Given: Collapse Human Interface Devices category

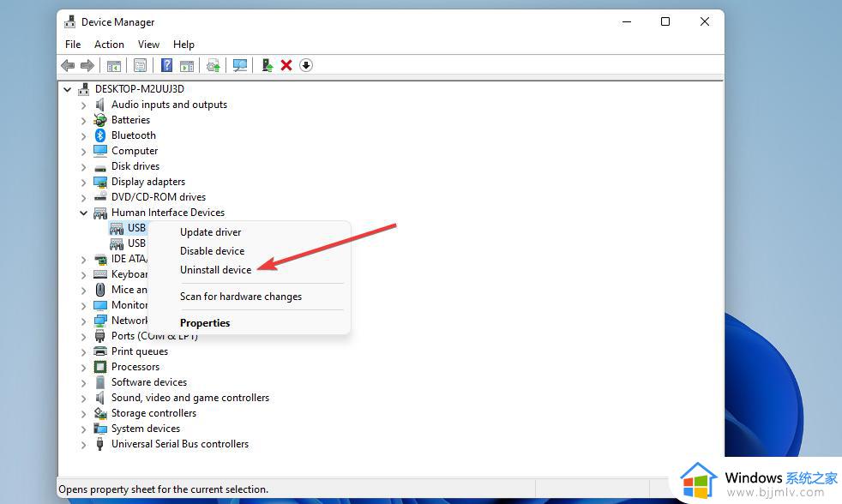Looking at the screenshot, I should (x=83, y=213).
